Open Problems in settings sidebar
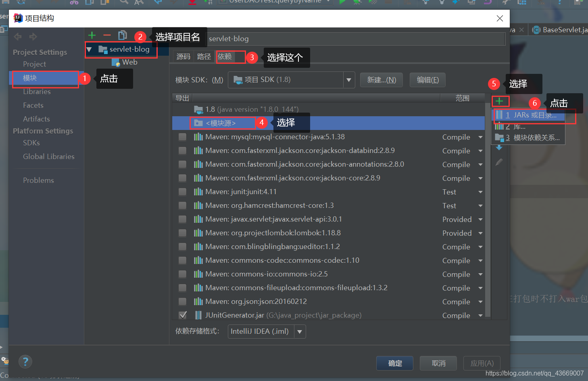This screenshot has height=381, width=588. pyautogui.click(x=38, y=180)
